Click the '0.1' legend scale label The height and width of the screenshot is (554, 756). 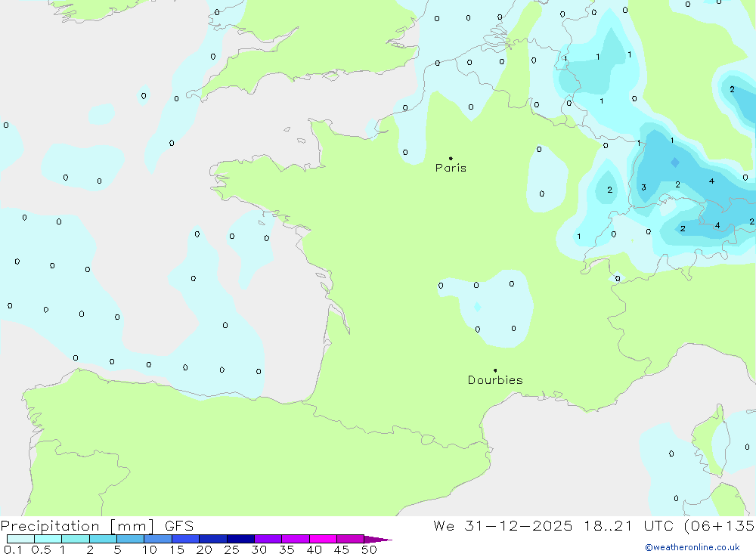click(x=13, y=549)
